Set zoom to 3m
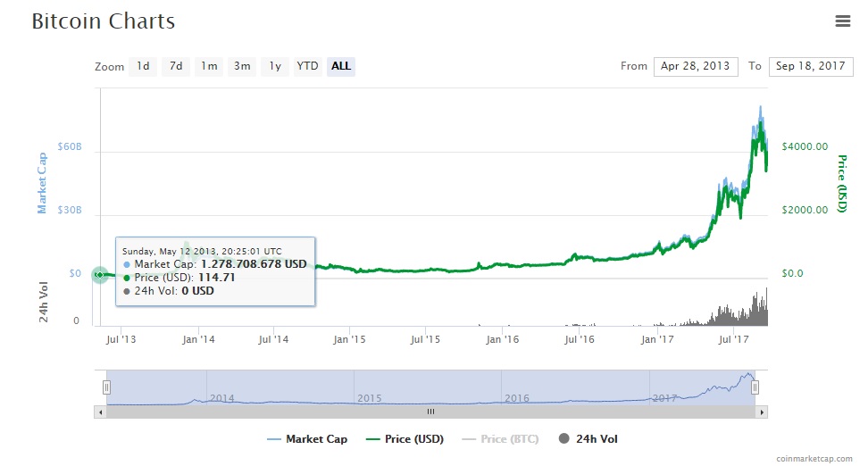This screenshot has width=868, height=466. tap(242, 66)
